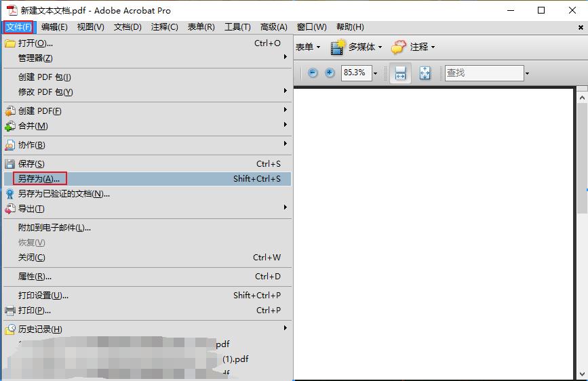Image resolution: width=588 pixels, height=381 pixels.
Task: Click the zoom out minus icon
Action: pyautogui.click(x=313, y=73)
